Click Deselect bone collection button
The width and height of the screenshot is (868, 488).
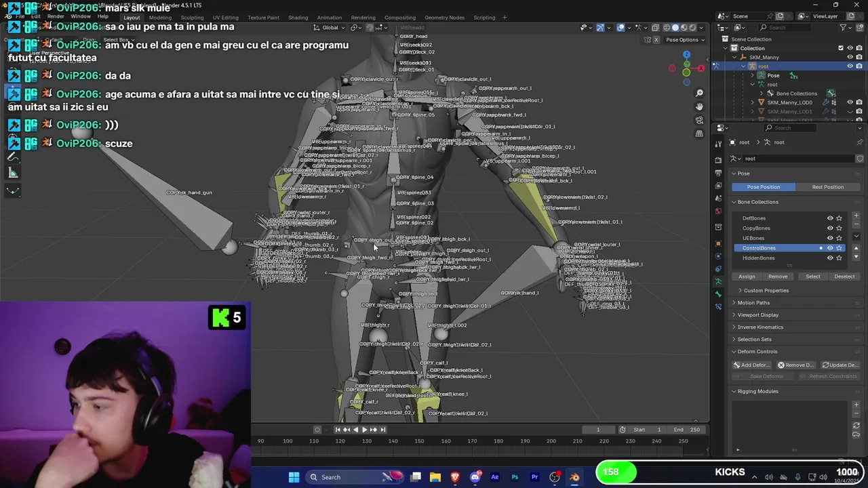click(844, 277)
